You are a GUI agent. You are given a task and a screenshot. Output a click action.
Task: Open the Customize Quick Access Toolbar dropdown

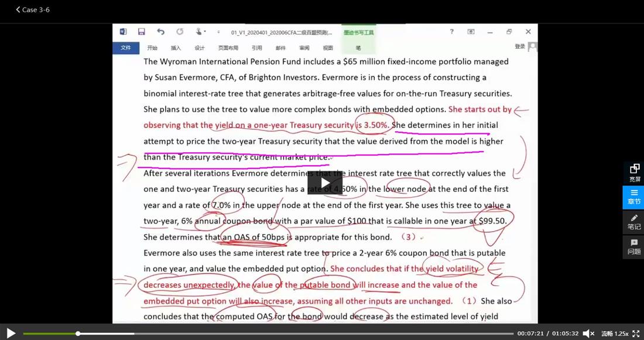tap(218, 32)
